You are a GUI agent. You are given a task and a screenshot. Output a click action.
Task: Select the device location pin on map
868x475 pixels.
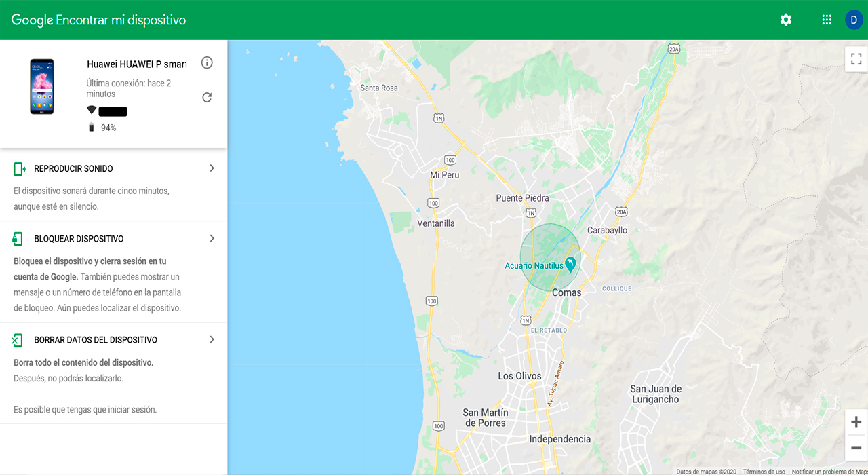pos(570,264)
